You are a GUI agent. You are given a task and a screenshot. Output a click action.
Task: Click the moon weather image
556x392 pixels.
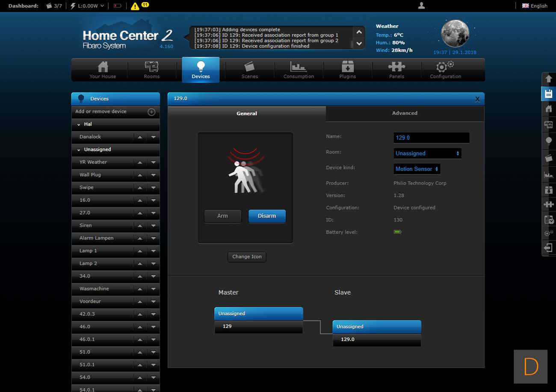455,33
